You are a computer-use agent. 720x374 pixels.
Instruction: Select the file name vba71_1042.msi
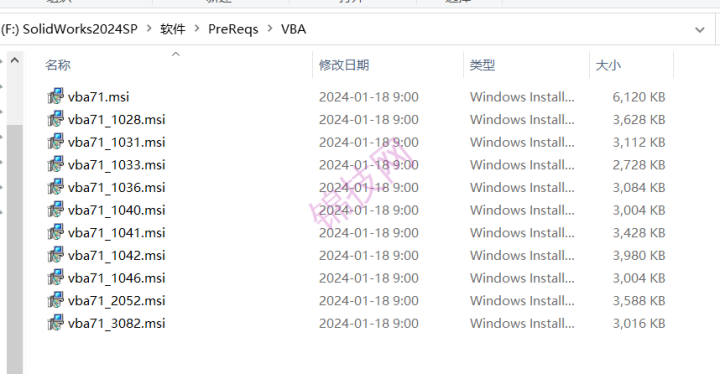[x=117, y=255]
